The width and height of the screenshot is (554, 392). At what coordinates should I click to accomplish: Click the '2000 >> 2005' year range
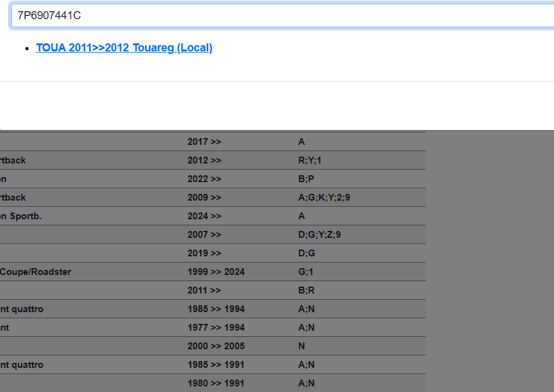[216, 346]
